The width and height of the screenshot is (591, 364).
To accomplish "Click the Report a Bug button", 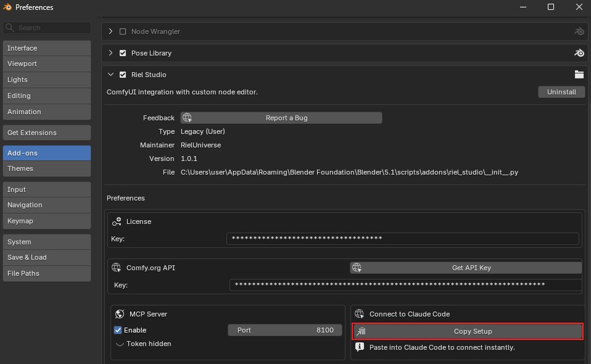I will 281,118.
